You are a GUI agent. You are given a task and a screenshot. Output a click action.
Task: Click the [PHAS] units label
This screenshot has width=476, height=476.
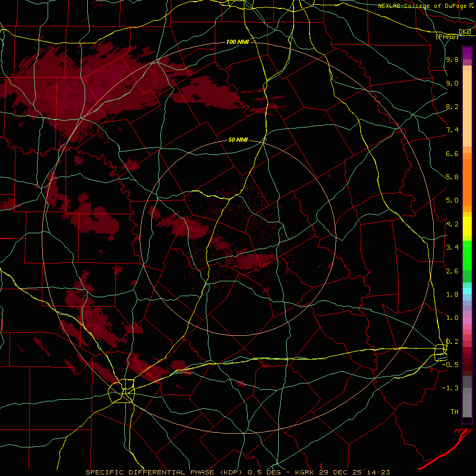point(447,36)
